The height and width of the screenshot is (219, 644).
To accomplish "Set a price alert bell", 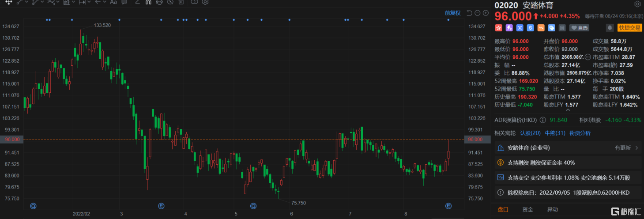I will coord(610,28).
